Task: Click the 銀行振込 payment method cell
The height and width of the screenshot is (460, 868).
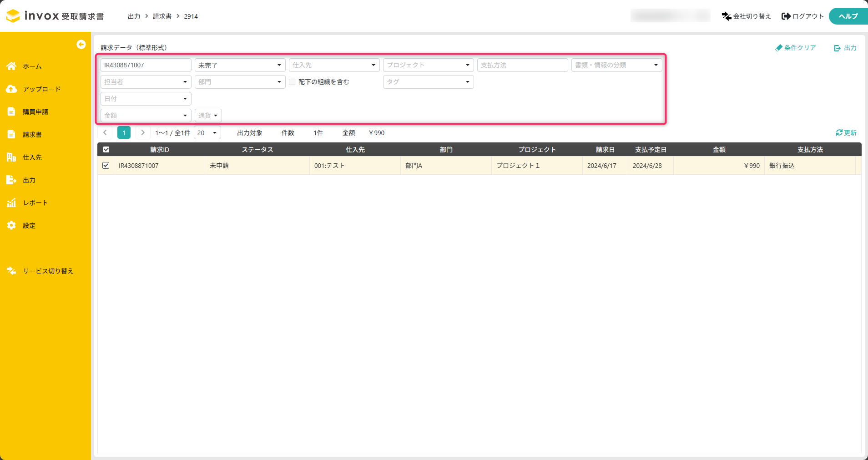Action: (x=810, y=166)
